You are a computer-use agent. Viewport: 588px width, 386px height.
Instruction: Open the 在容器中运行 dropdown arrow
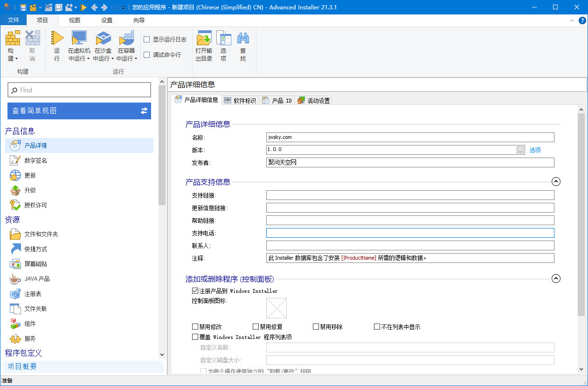136,59
